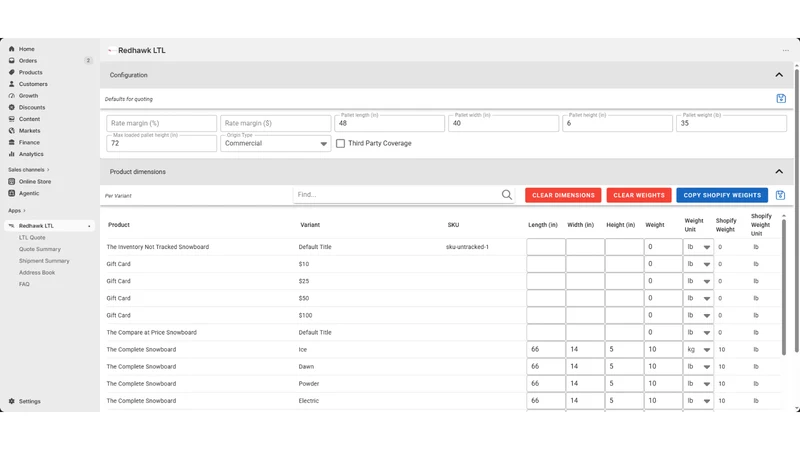Open the Orders section in sidebar
The height and width of the screenshot is (450, 800).
[28, 61]
